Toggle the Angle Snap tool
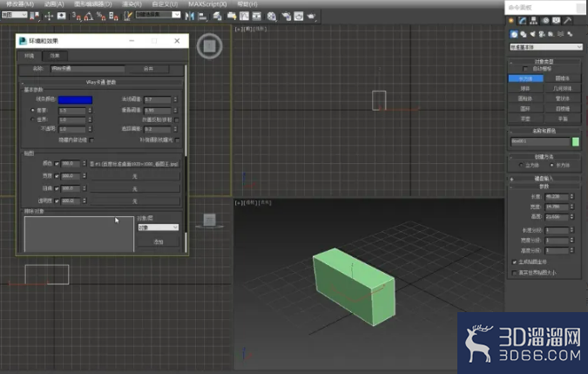The image size is (588, 374). point(89,17)
